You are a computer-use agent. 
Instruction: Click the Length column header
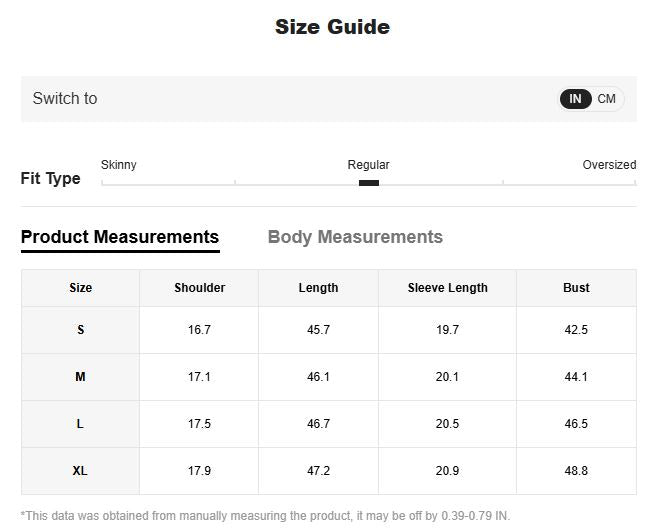pyautogui.click(x=318, y=288)
